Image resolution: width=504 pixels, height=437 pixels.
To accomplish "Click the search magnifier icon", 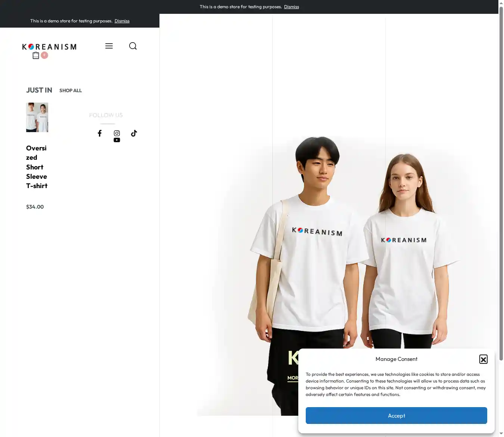I will (133, 46).
